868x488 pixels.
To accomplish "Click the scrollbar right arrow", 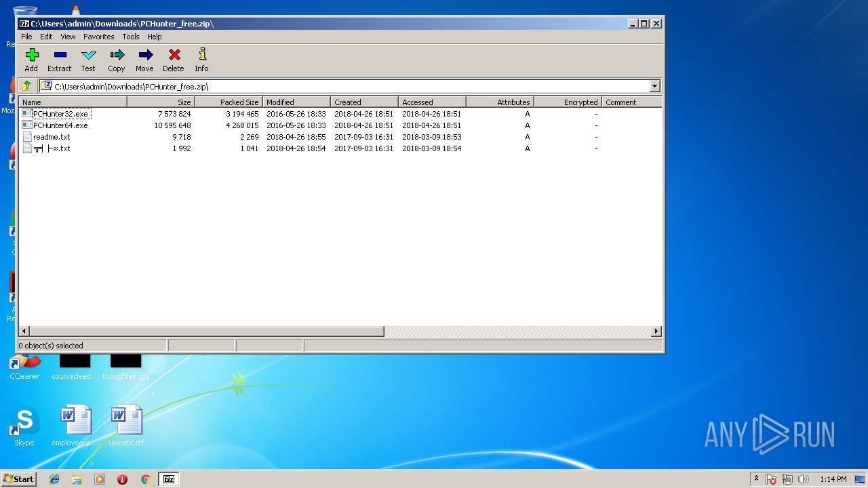I will (656, 331).
